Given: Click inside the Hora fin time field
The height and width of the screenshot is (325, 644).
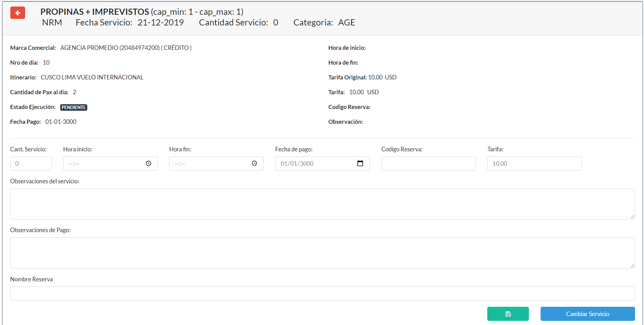Looking at the screenshot, I should click(210, 164).
